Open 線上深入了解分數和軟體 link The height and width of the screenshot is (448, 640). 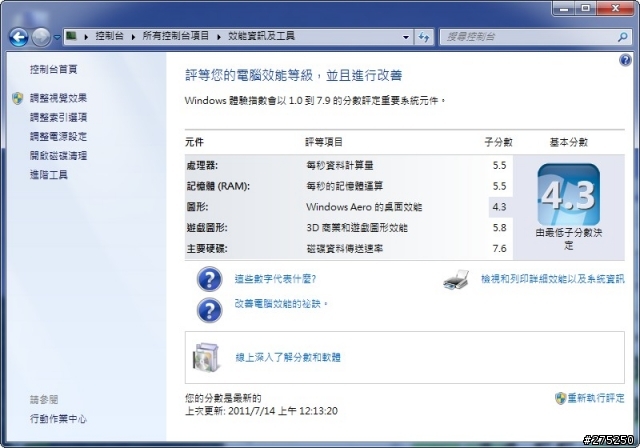click(x=288, y=358)
